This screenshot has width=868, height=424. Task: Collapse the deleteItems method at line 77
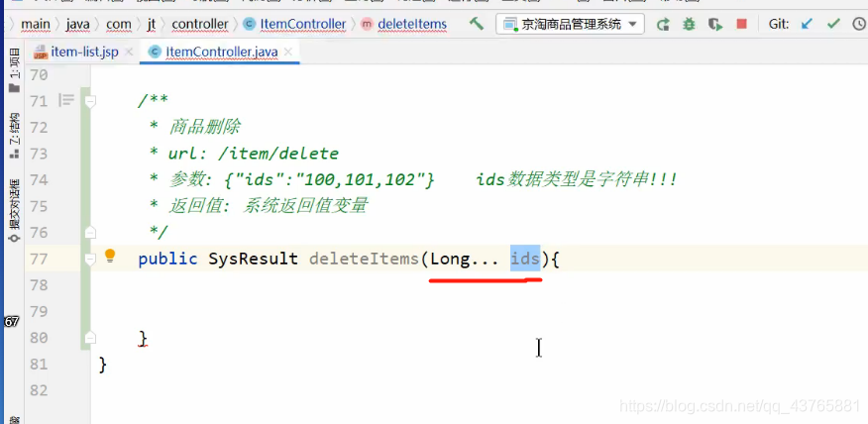(x=90, y=259)
